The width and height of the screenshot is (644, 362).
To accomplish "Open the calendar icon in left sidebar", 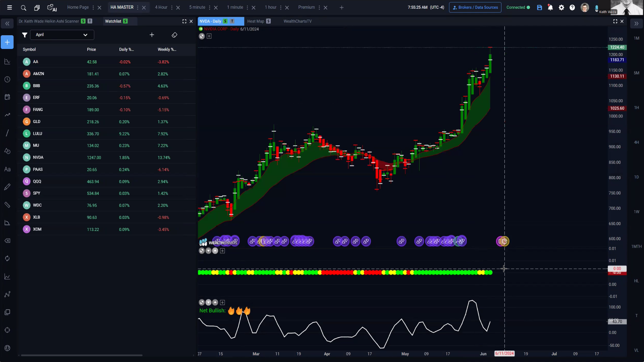I will tap(7, 97).
